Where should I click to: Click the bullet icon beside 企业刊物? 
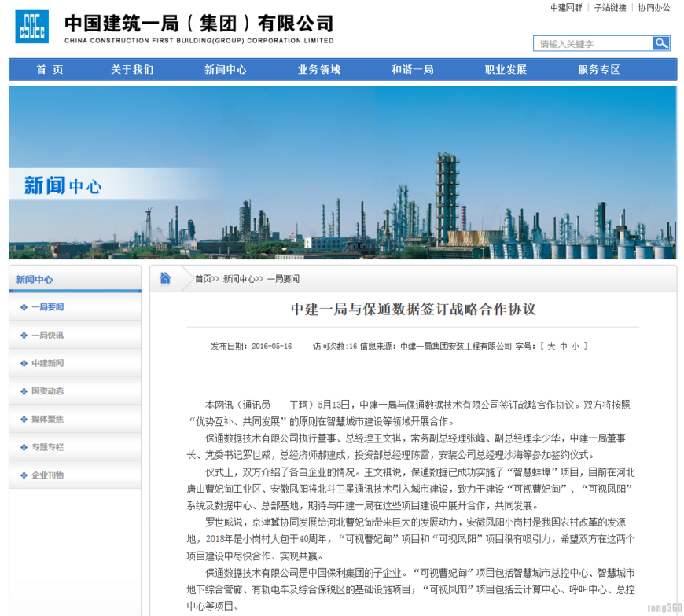coord(24,475)
